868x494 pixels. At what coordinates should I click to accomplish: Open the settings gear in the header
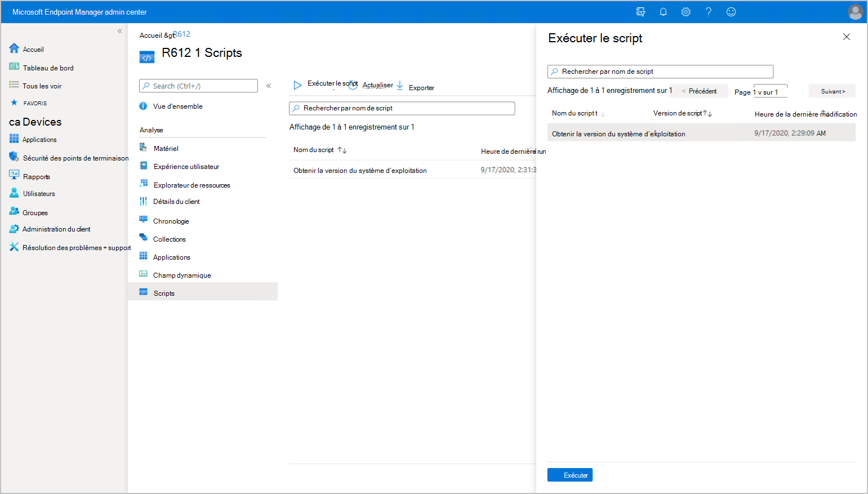coord(686,12)
